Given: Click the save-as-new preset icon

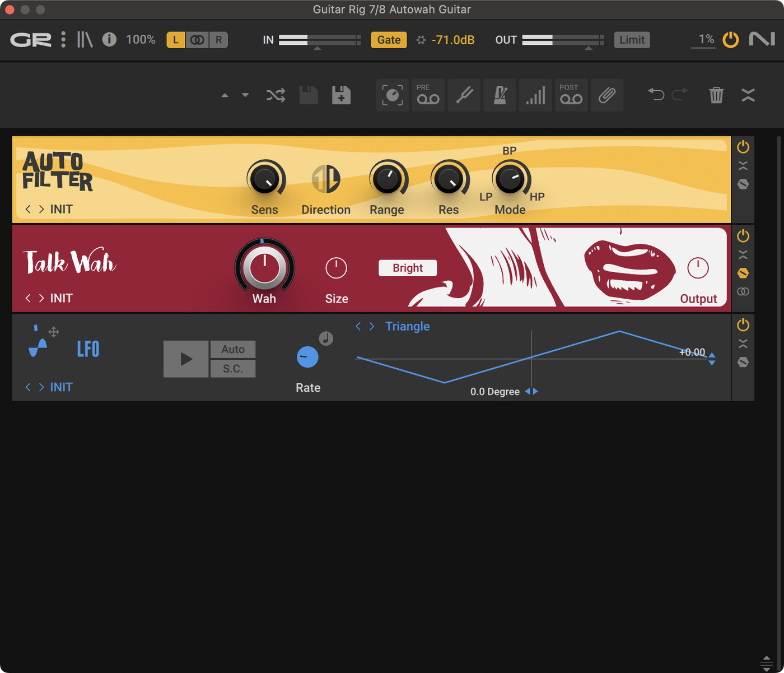Looking at the screenshot, I should click(x=341, y=95).
